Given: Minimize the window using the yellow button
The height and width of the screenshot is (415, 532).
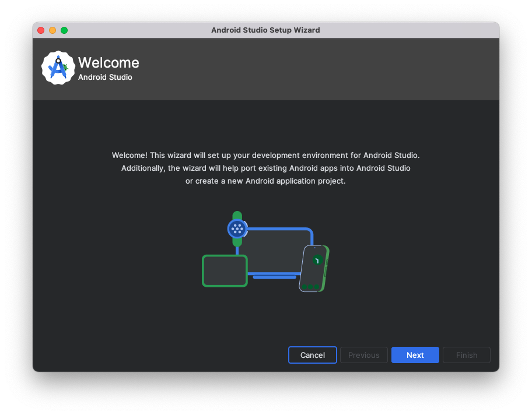Looking at the screenshot, I should 52,30.
